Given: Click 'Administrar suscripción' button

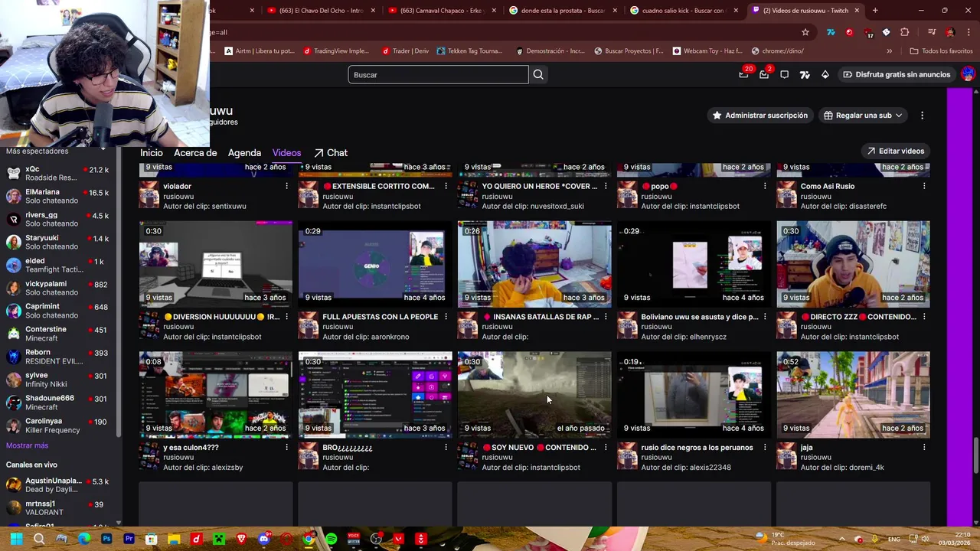Looking at the screenshot, I should [759, 116].
